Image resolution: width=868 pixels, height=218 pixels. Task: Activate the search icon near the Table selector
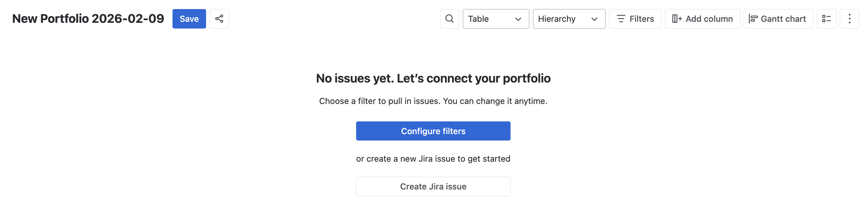pos(449,18)
